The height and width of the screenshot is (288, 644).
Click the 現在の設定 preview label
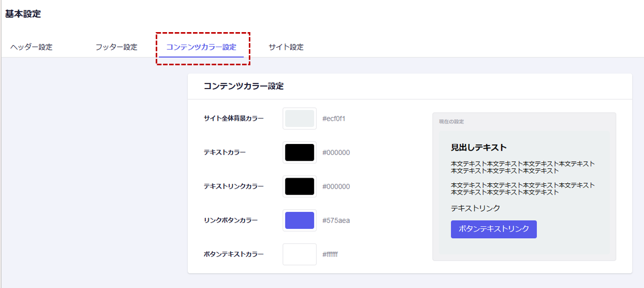[x=452, y=122]
